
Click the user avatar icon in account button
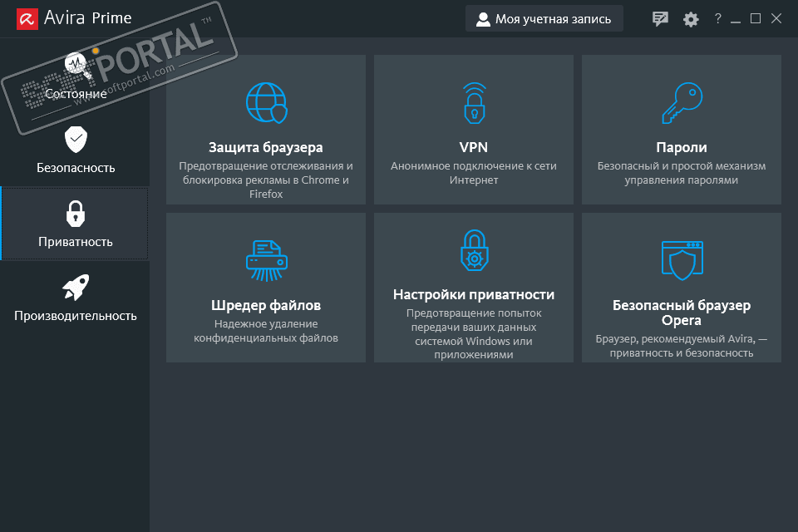[482, 19]
